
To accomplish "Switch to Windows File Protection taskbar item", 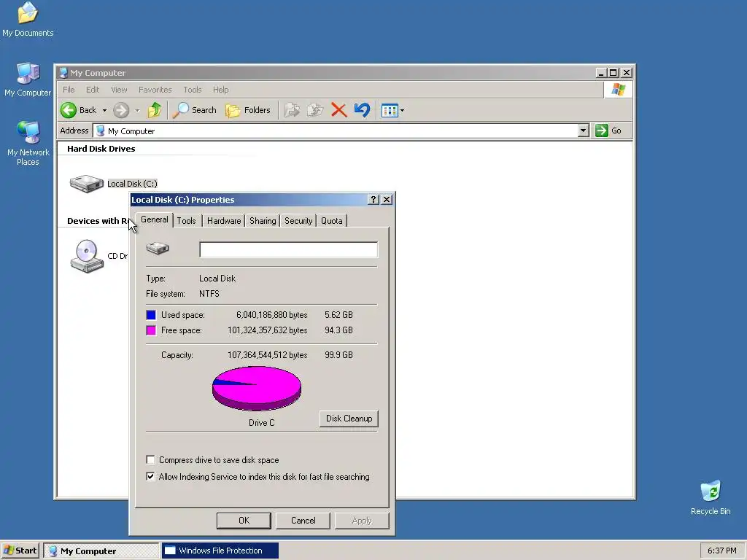I will click(x=220, y=551).
